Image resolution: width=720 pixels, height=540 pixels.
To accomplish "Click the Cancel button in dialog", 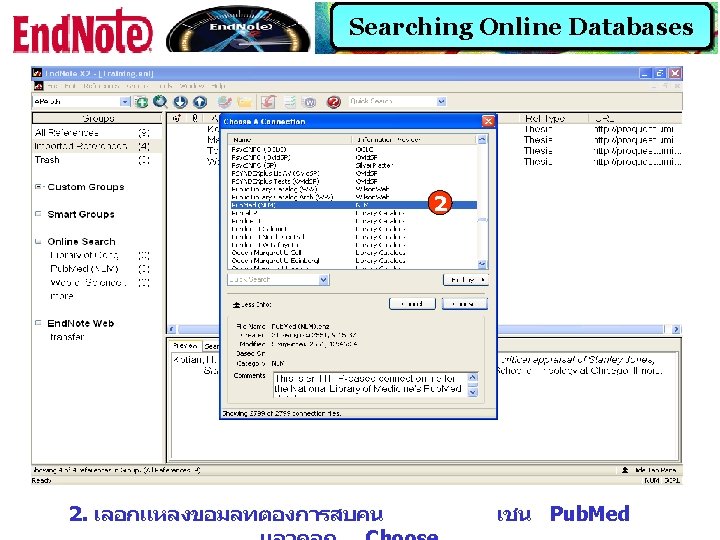I will click(412, 304).
